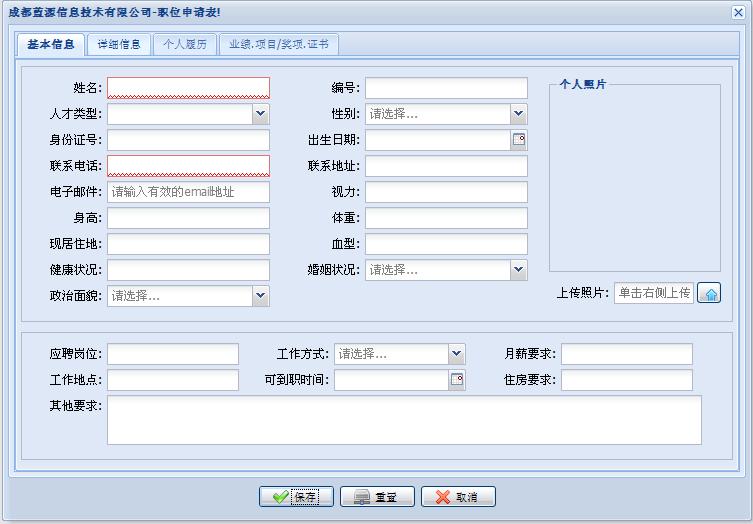Expand the 人才类型 dropdown arrow

click(261, 114)
